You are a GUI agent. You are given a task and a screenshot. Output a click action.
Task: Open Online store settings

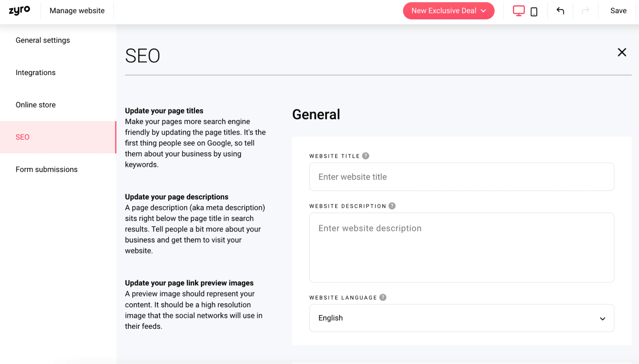pyautogui.click(x=35, y=105)
